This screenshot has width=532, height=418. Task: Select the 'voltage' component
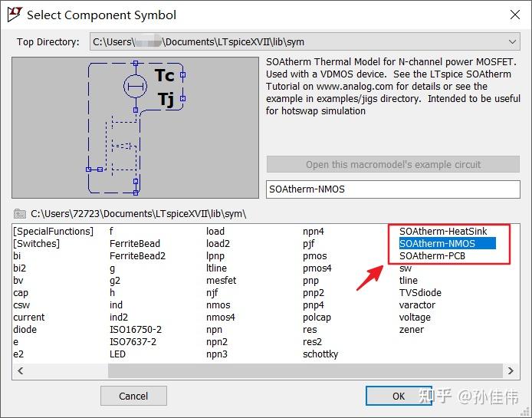click(415, 318)
